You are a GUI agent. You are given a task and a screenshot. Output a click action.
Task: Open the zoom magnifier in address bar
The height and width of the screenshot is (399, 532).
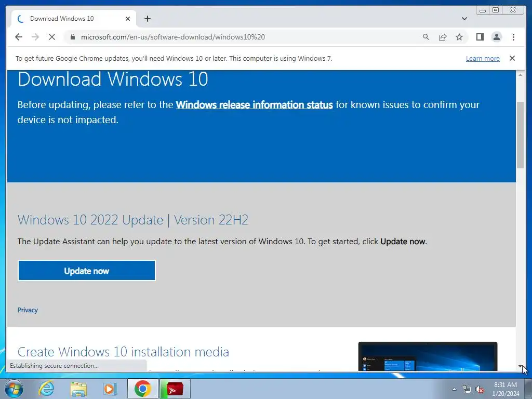point(426,37)
